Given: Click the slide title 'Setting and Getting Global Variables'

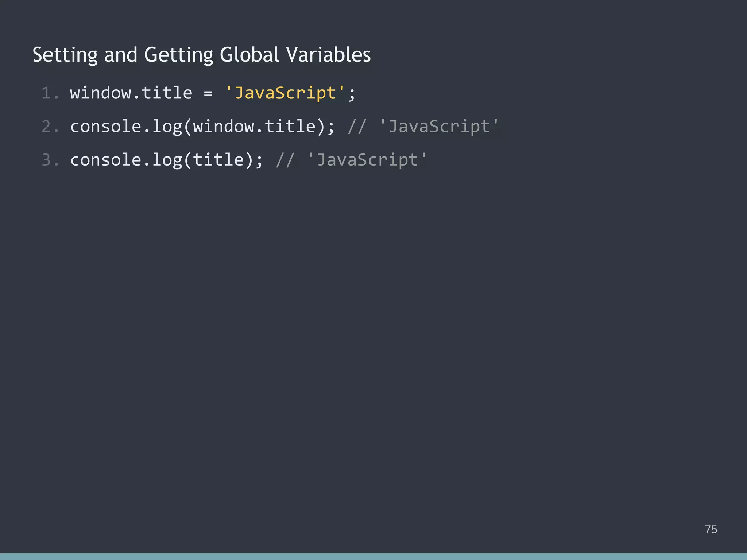Looking at the screenshot, I should 201,55.
